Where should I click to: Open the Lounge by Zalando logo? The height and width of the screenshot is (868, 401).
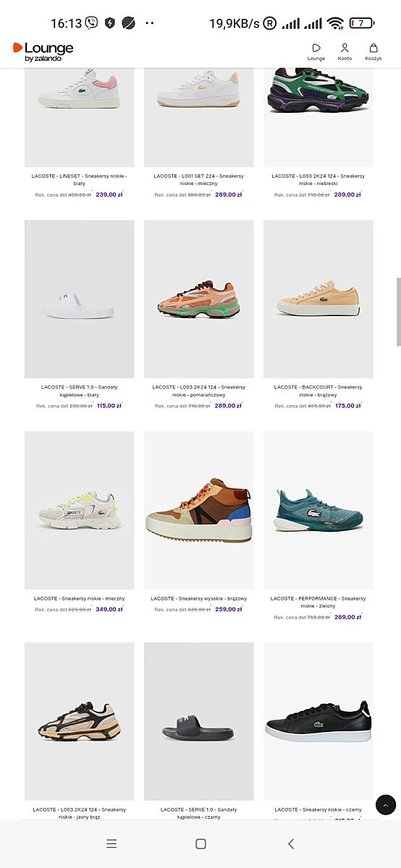(x=43, y=51)
